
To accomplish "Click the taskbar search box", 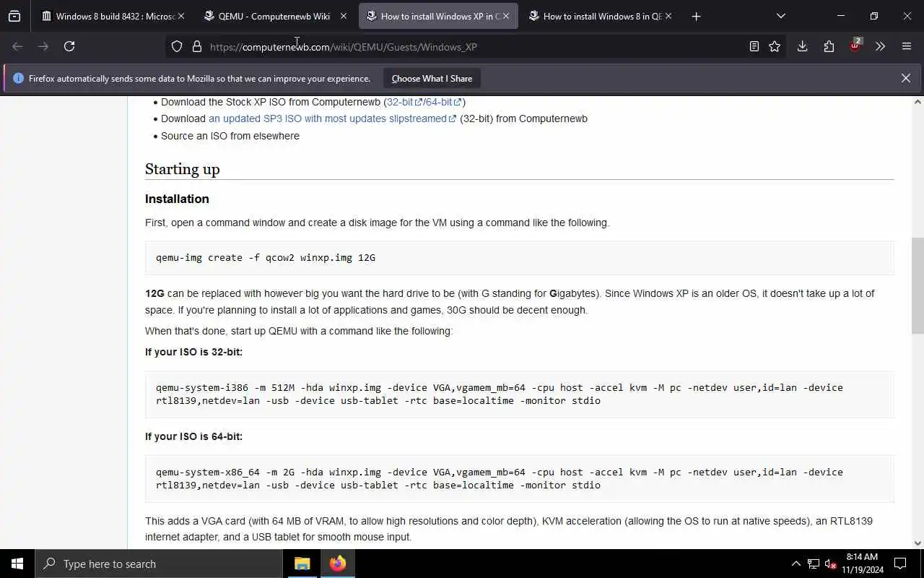I will pyautogui.click(x=159, y=564).
